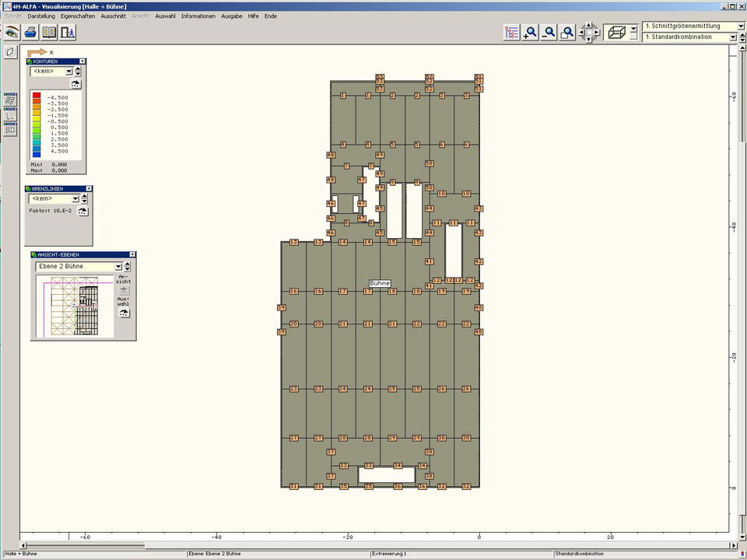Screen dimensions: 747x560
Task: Click the eye visualization icon in toolbar
Action: coord(12,32)
